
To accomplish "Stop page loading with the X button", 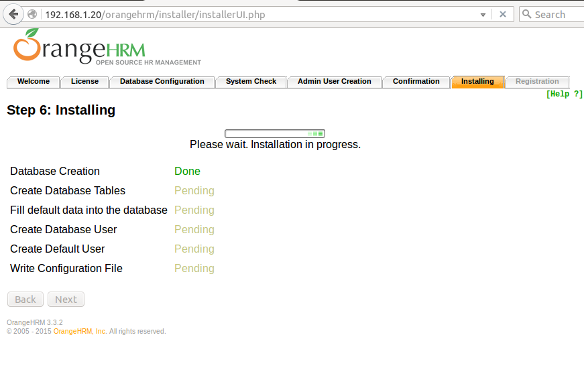I will click(503, 14).
